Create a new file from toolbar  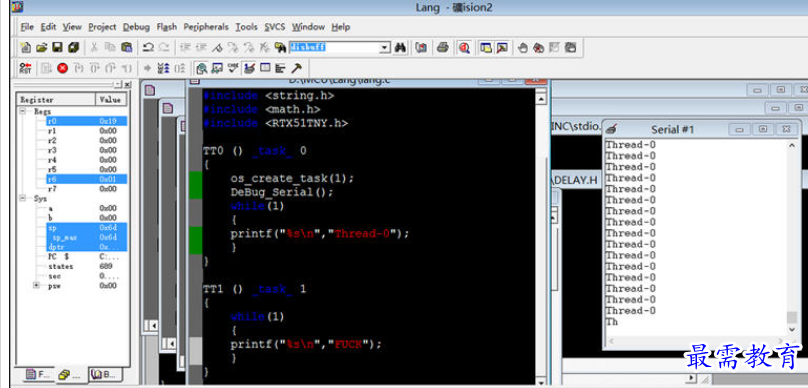25,47
